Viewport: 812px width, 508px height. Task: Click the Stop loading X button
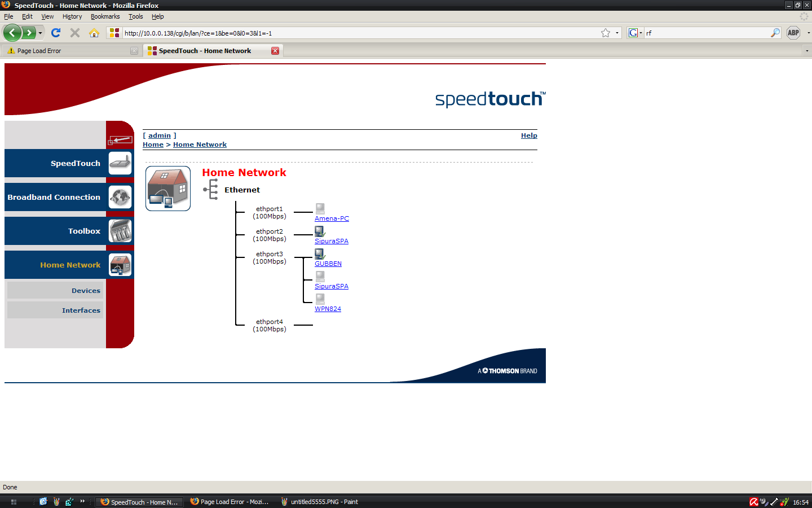point(75,33)
